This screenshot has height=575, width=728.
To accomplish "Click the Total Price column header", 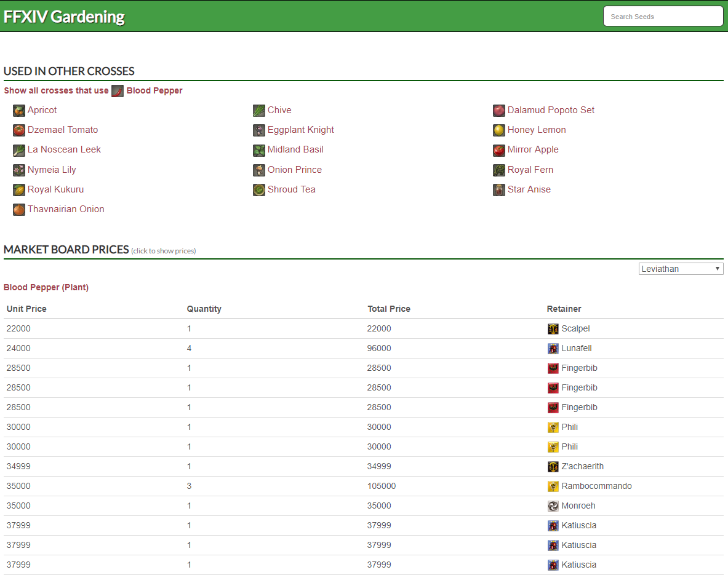I will tap(389, 309).
